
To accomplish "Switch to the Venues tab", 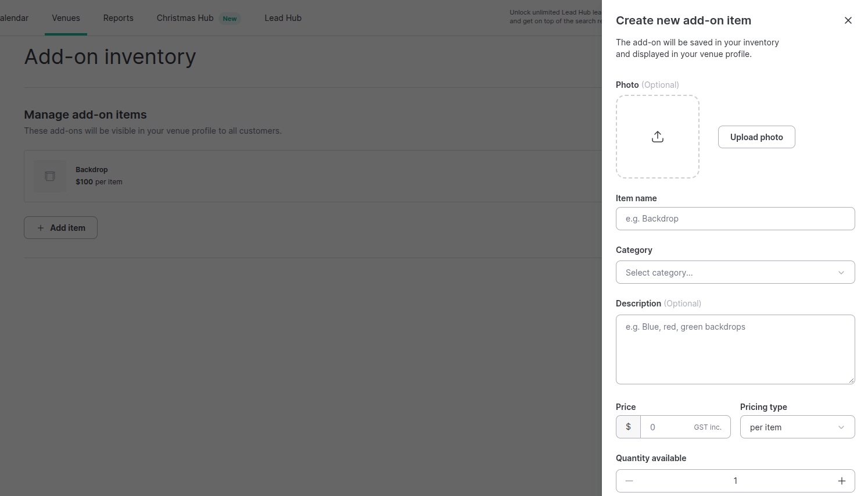I will 66,18.
